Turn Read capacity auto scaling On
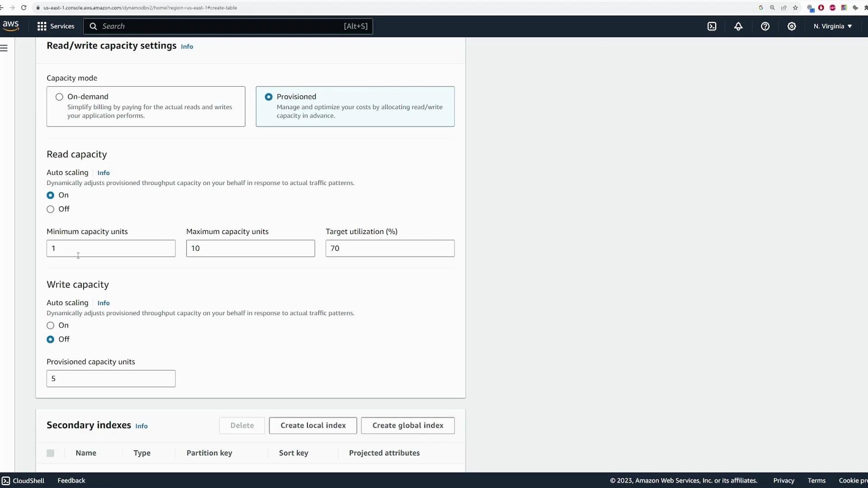 pos(50,195)
